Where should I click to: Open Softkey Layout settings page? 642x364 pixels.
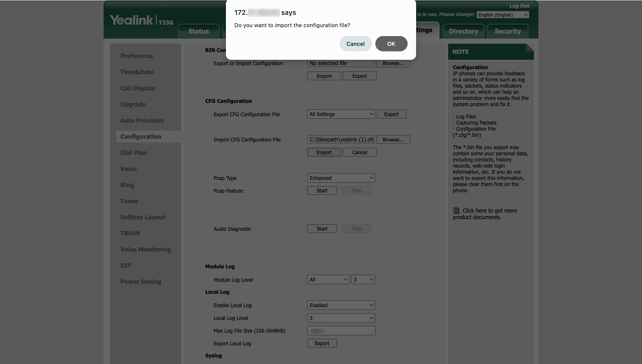[x=143, y=217]
